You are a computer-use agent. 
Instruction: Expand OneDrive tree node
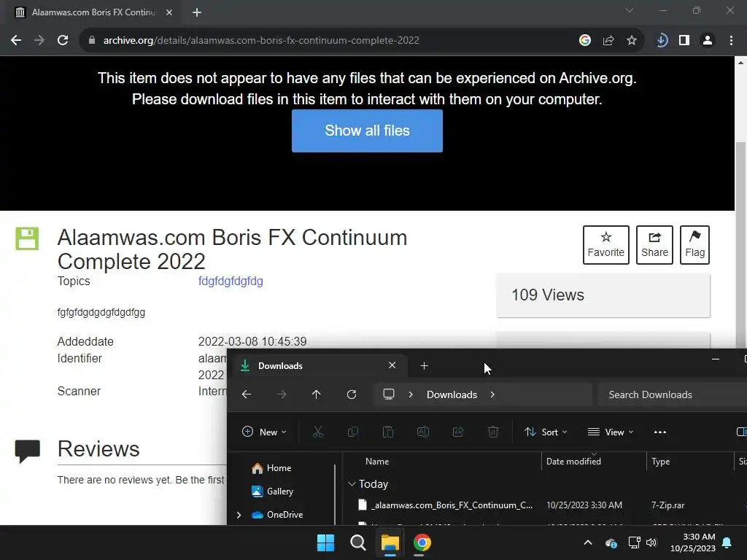pos(239,515)
